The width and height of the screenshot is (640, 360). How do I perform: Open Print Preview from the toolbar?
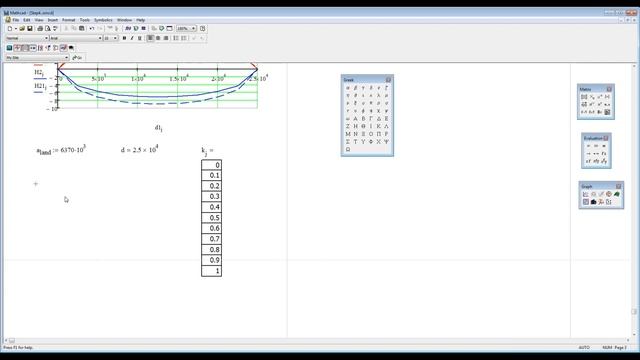48,29
